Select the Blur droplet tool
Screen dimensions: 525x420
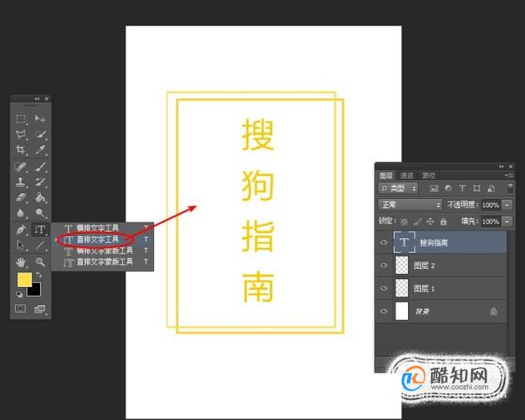click(x=21, y=212)
